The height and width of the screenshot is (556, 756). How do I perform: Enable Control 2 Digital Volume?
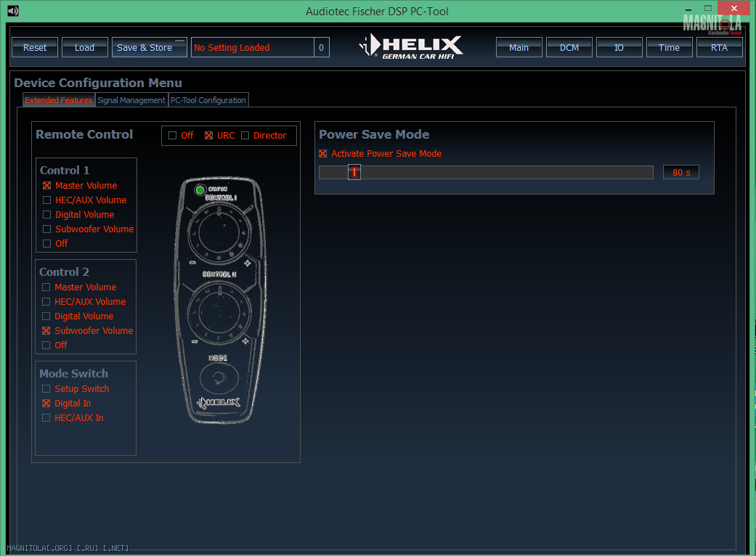(46, 316)
